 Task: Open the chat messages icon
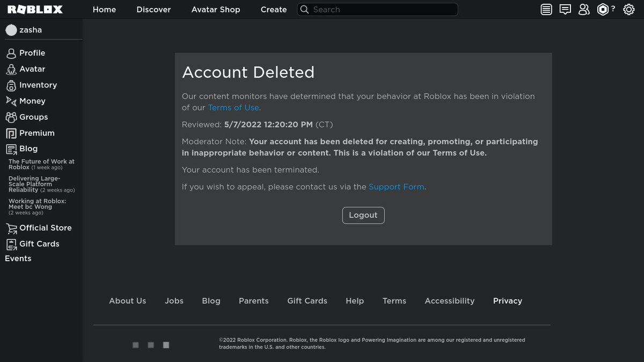tap(565, 10)
